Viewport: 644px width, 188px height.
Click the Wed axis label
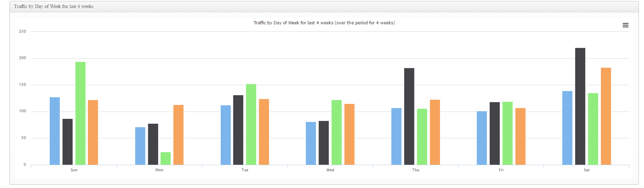[330, 170]
